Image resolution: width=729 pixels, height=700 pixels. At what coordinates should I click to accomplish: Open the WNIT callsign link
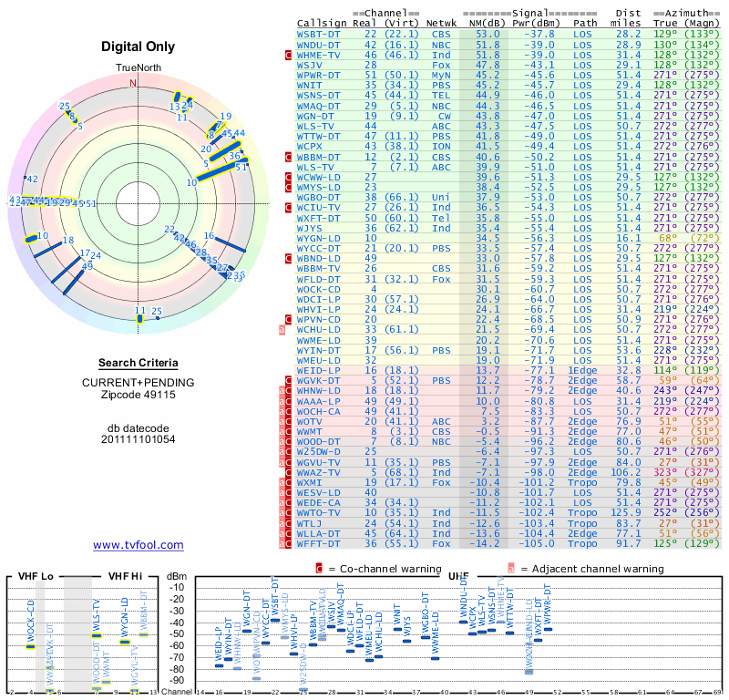click(x=310, y=86)
